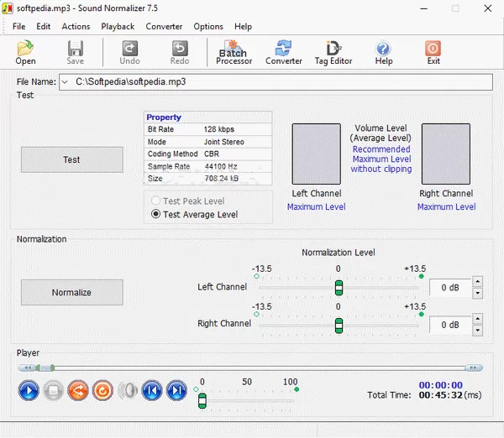The width and height of the screenshot is (504, 438).
Task: Launch the Batch Processor tool
Action: click(234, 52)
